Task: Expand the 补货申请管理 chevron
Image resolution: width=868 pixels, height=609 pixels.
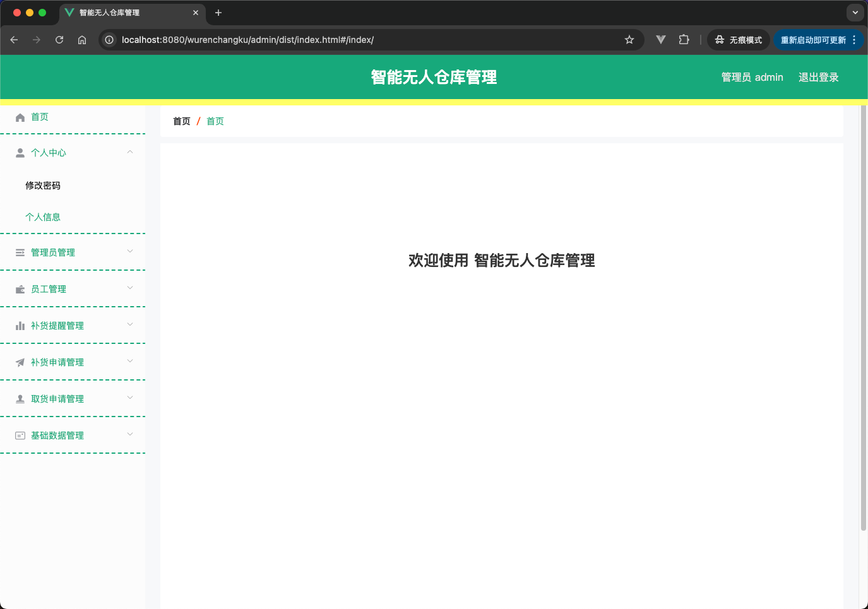Action: pos(130,361)
